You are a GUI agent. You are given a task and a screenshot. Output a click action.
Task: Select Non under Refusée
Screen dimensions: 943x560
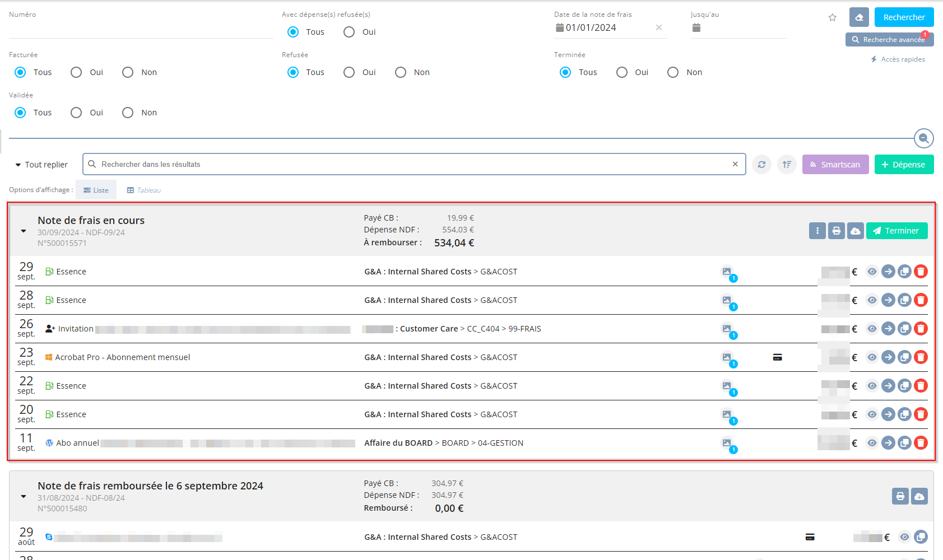(x=401, y=72)
